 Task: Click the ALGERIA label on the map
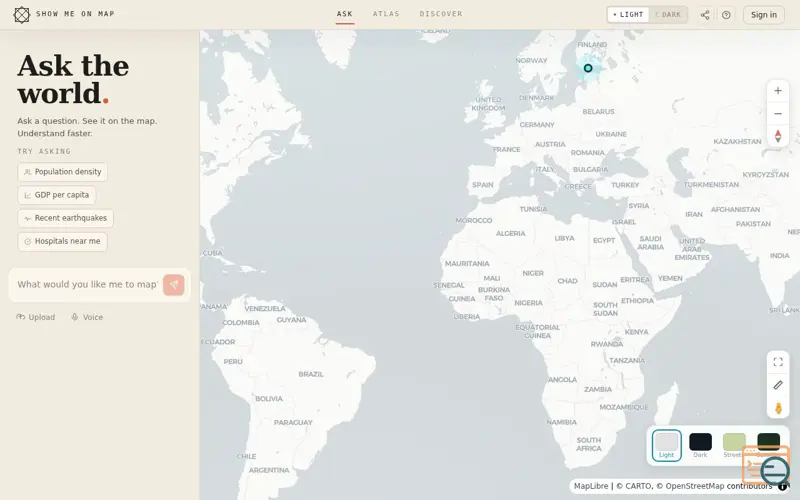[510, 233]
